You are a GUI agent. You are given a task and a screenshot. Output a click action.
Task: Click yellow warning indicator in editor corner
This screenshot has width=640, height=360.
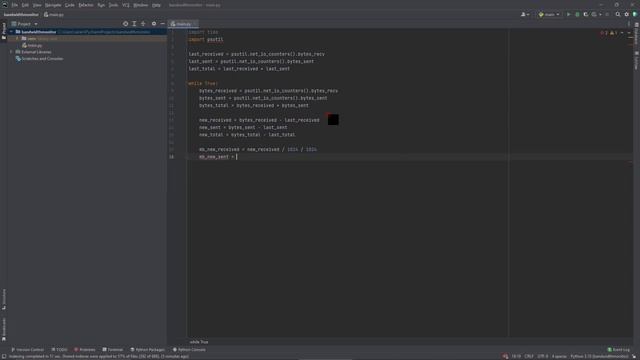[x=613, y=33]
